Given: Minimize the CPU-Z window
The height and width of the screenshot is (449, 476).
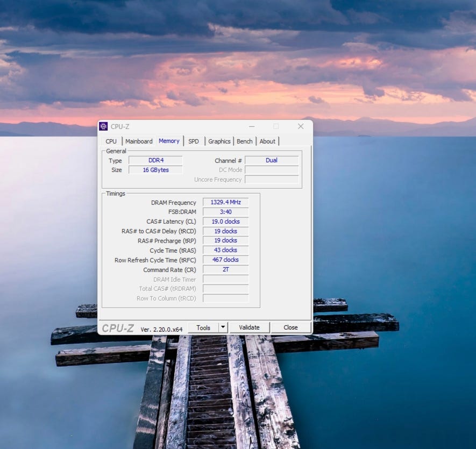Looking at the screenshot, I should (252, 126).
